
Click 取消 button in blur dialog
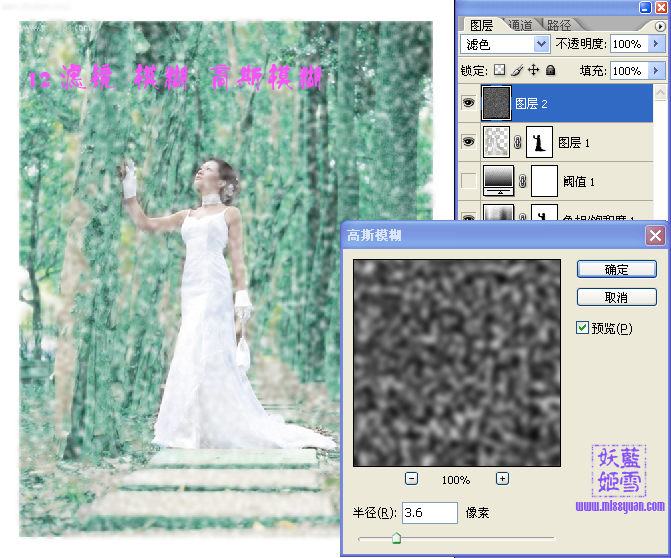616,297
